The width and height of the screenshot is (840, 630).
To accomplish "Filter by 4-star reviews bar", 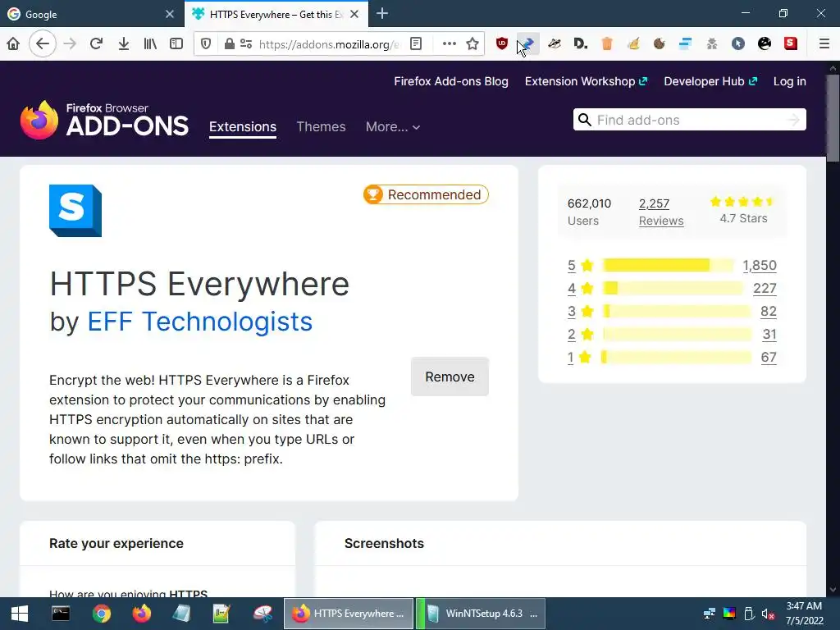I will pos(673,288).
